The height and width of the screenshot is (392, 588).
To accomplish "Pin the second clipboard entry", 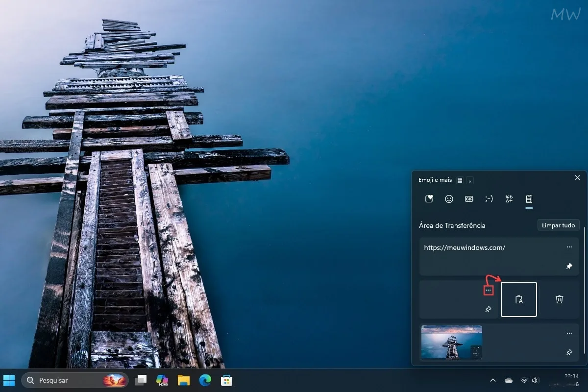I will (488, 309).
